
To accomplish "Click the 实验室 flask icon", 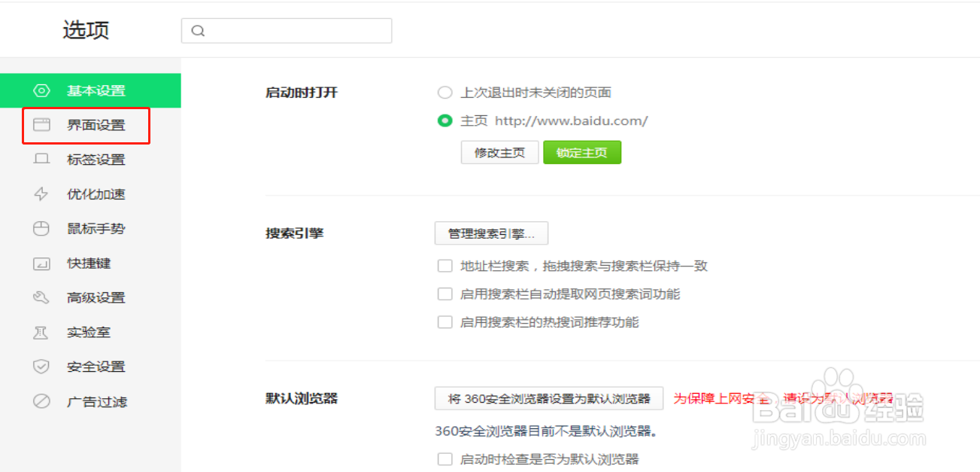I will [41, 332].
